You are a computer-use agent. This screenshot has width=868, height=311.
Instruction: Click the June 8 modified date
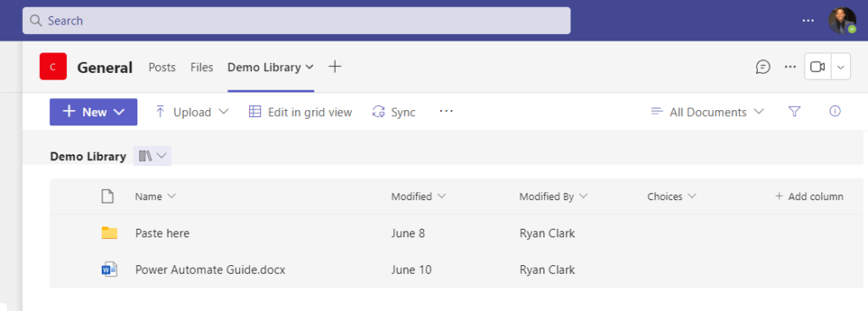click(x=408, y=234)
